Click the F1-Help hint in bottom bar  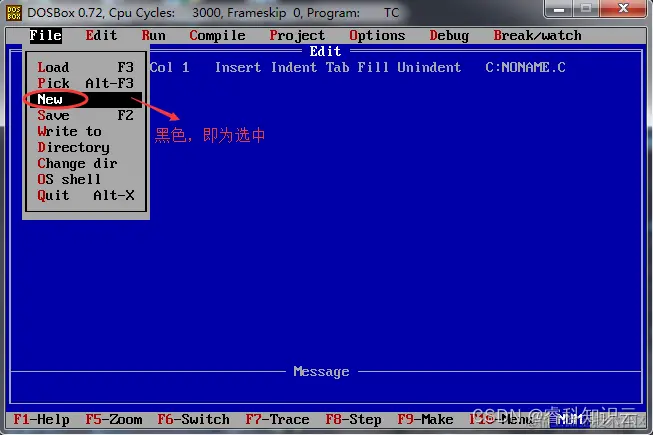point(41,419)
